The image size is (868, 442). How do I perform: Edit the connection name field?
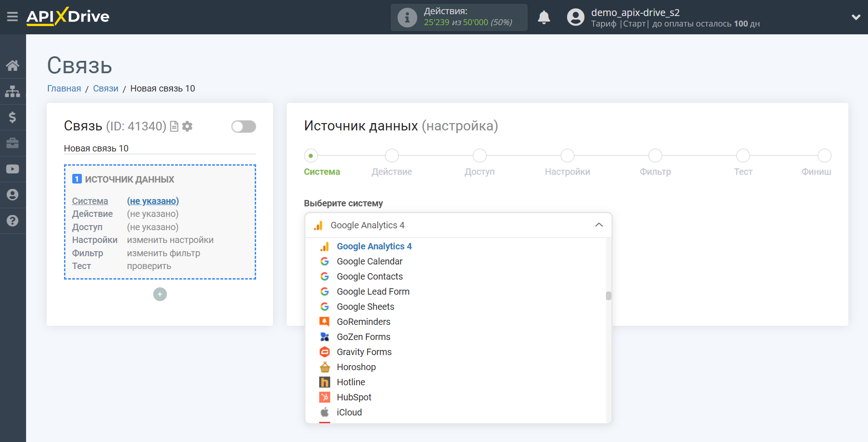[x=160, y=148]
